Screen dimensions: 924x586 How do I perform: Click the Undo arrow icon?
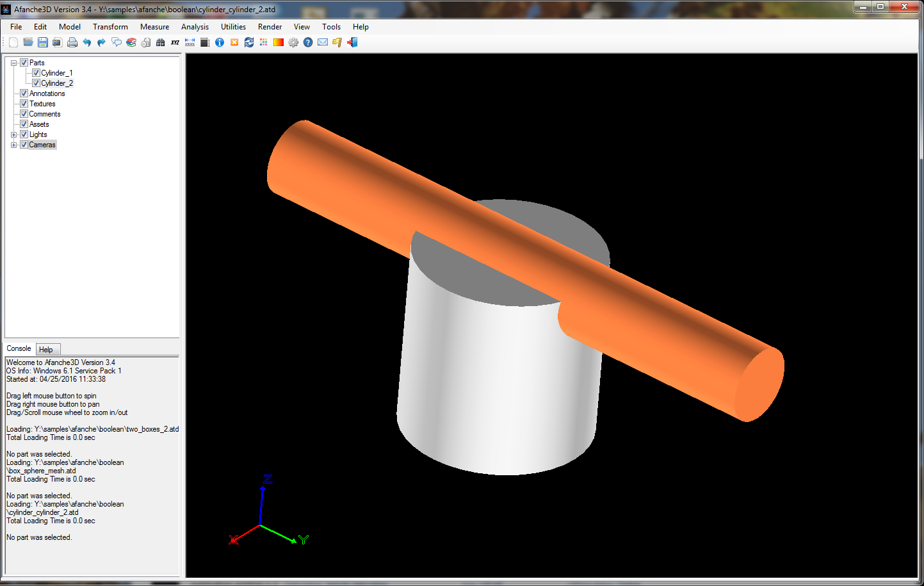point(87,42)
